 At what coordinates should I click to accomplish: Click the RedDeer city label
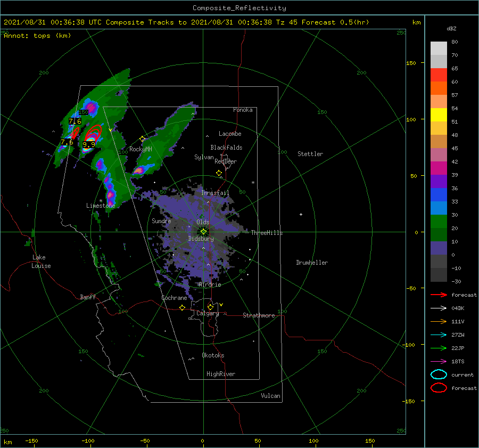tap(226, 161)
